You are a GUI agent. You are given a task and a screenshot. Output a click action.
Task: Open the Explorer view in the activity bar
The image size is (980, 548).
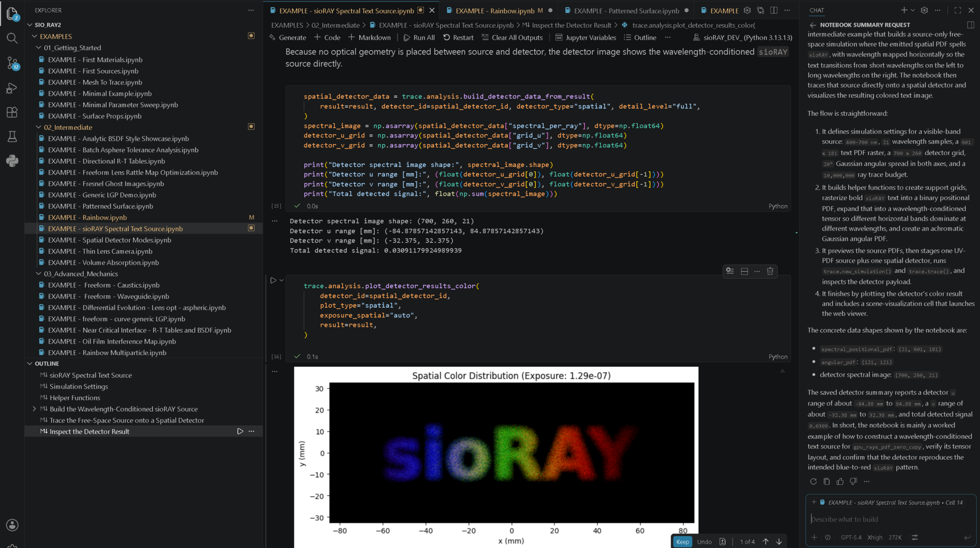coord(12,13)
